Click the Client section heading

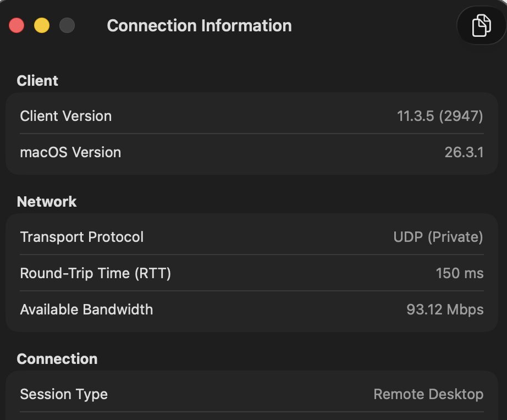(37, 80)
